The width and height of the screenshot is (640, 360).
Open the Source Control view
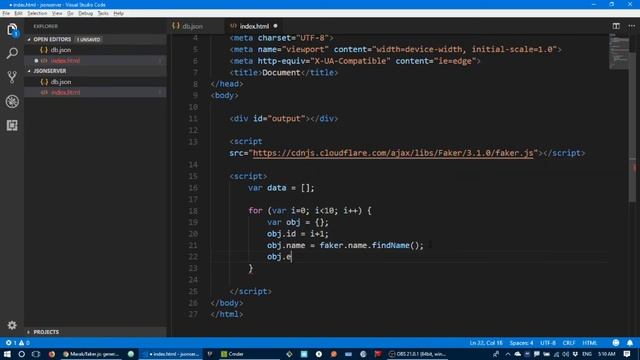pyautogui.click(x=12, y=77)
